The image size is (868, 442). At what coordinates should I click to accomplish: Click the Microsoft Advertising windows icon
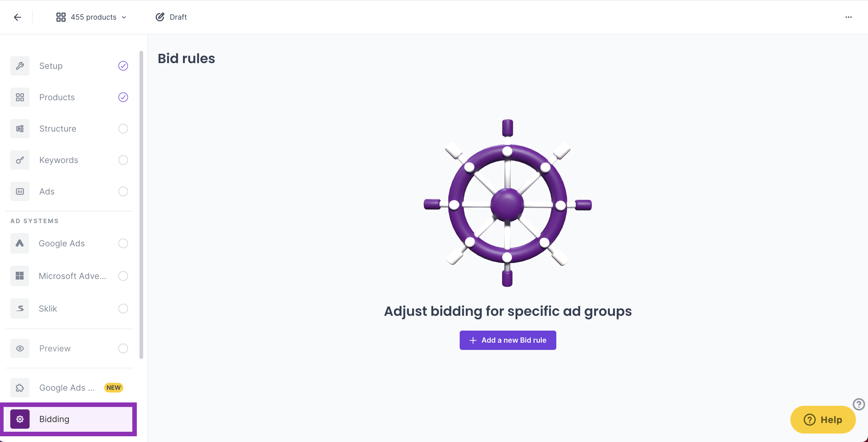[20, 276]
